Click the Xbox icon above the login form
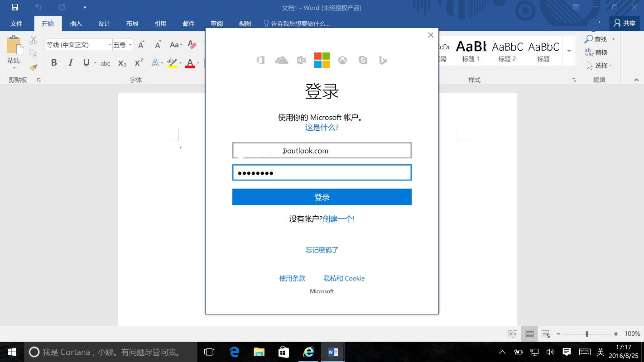644x362 pixels. point(342,60)
